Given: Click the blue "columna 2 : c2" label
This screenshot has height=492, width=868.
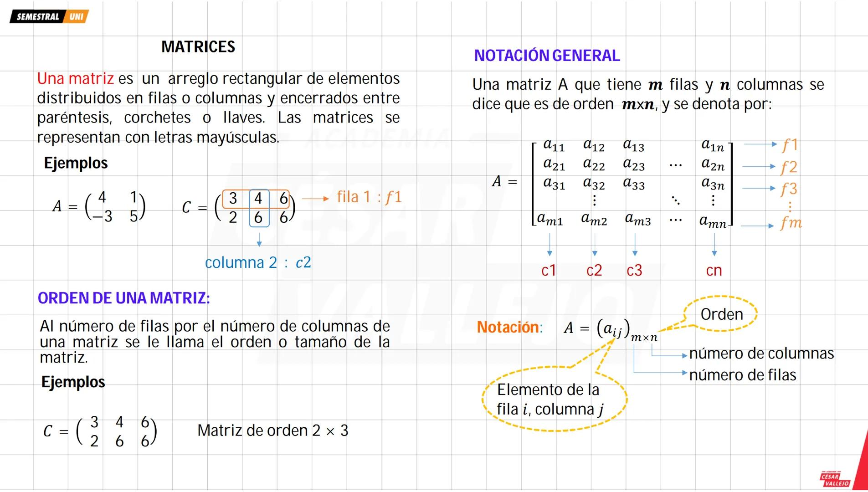Looking at the screenshot, I should click(257, 263).
